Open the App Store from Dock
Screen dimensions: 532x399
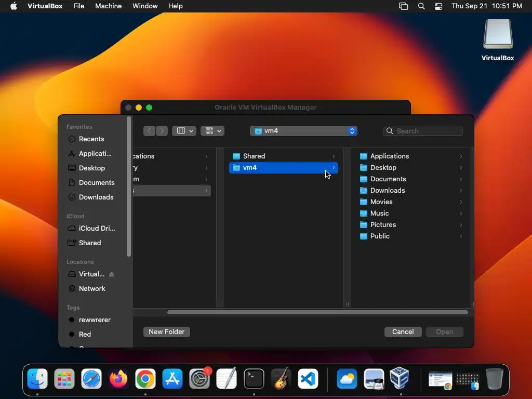(x=172, y=379)
